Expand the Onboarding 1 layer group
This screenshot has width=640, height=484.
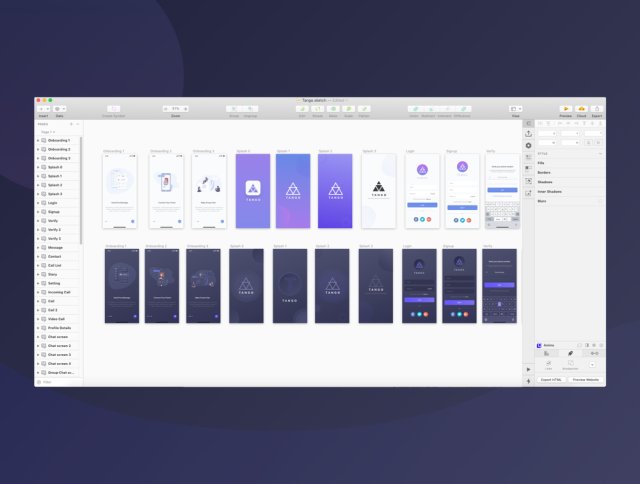pos(38,140)
